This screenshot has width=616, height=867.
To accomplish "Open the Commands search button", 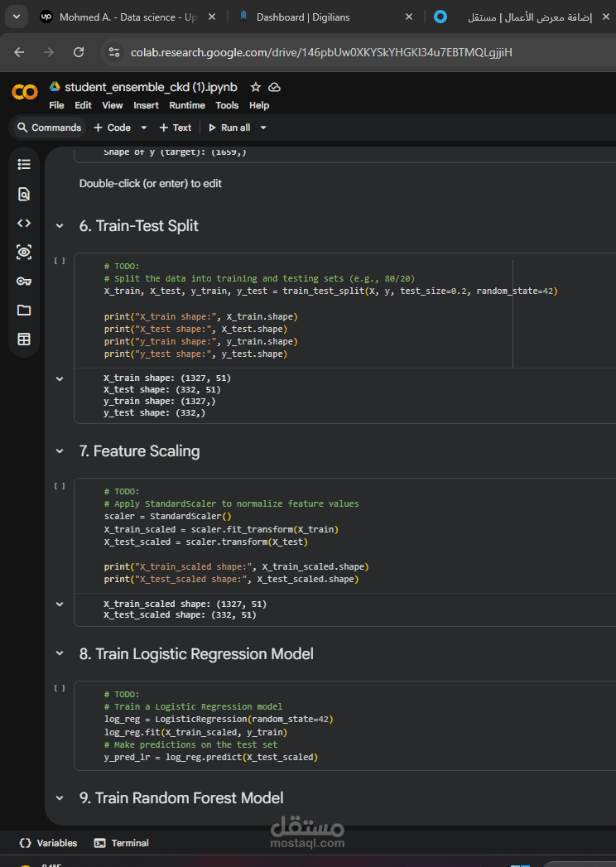I will [49, 128].
